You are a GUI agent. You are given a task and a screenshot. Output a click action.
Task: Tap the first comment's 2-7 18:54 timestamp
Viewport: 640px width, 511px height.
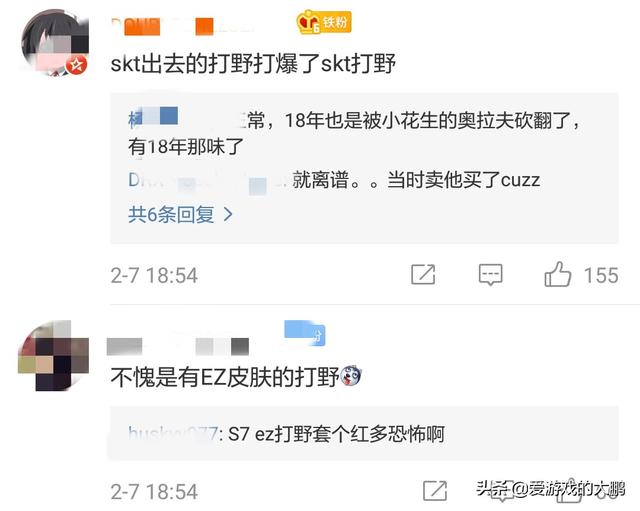coord(154,275)
